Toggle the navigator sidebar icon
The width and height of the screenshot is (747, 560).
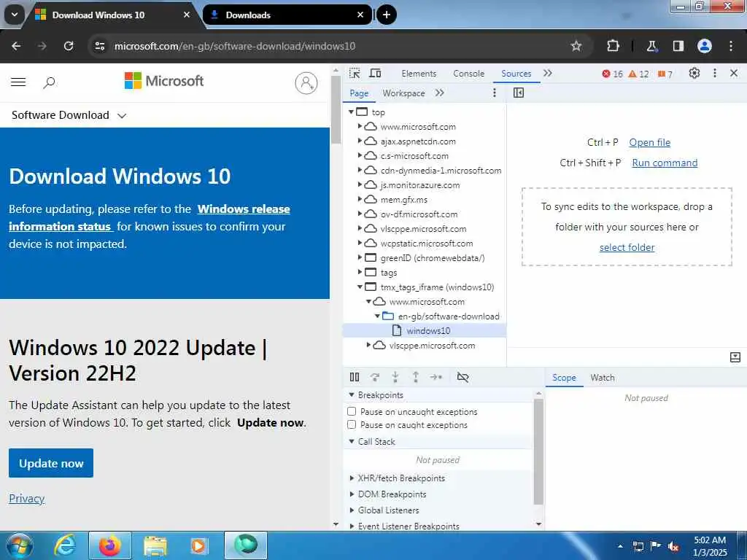519,93
